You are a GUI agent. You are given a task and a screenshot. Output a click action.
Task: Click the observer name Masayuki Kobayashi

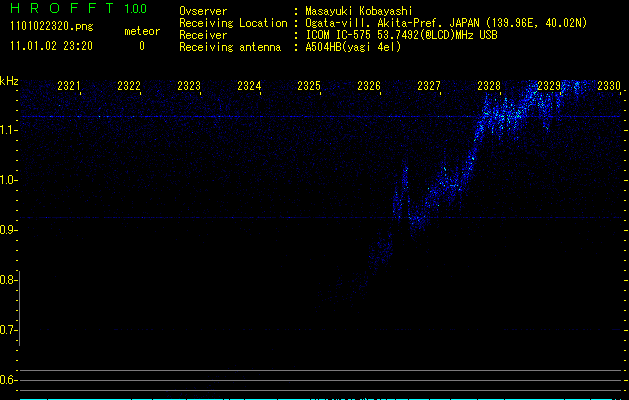[359, 11]
